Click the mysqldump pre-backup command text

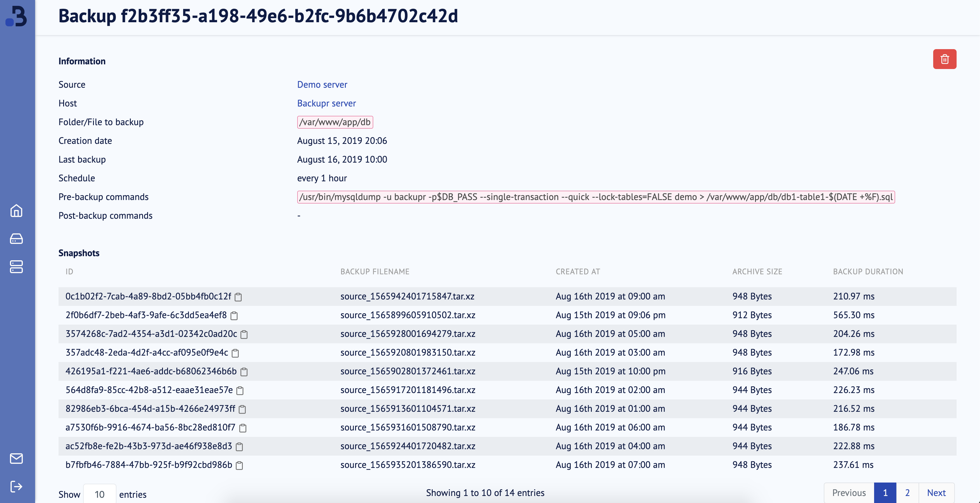[596, 197]
